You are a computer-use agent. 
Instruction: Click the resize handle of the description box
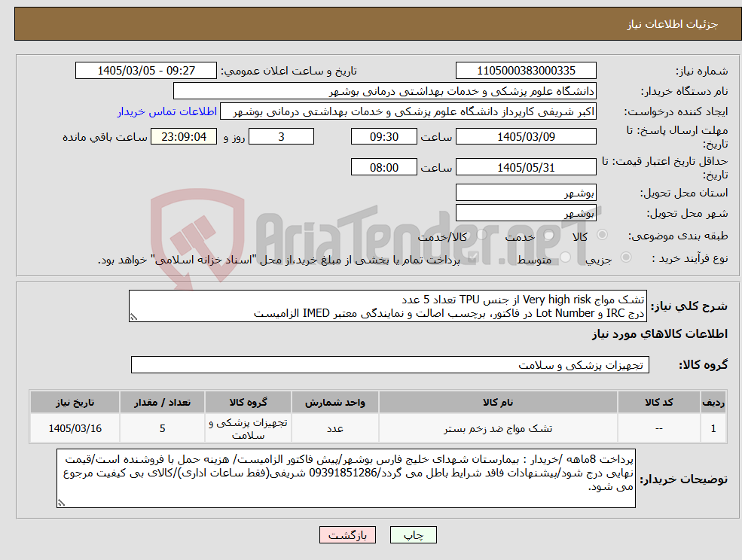133,317
